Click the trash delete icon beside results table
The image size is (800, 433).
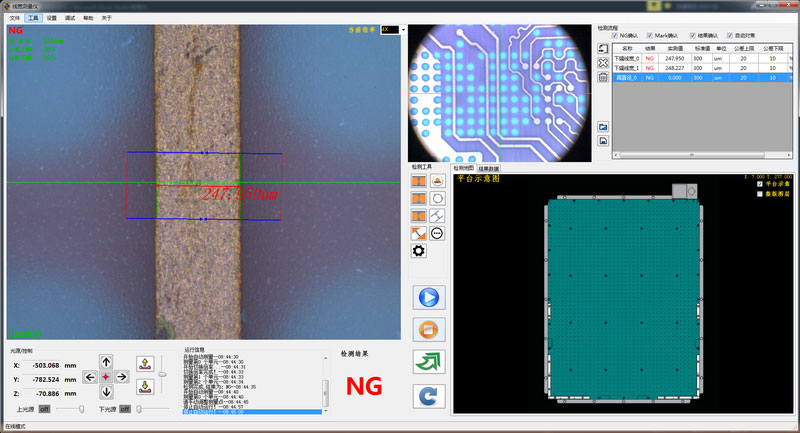pos(603,77)
